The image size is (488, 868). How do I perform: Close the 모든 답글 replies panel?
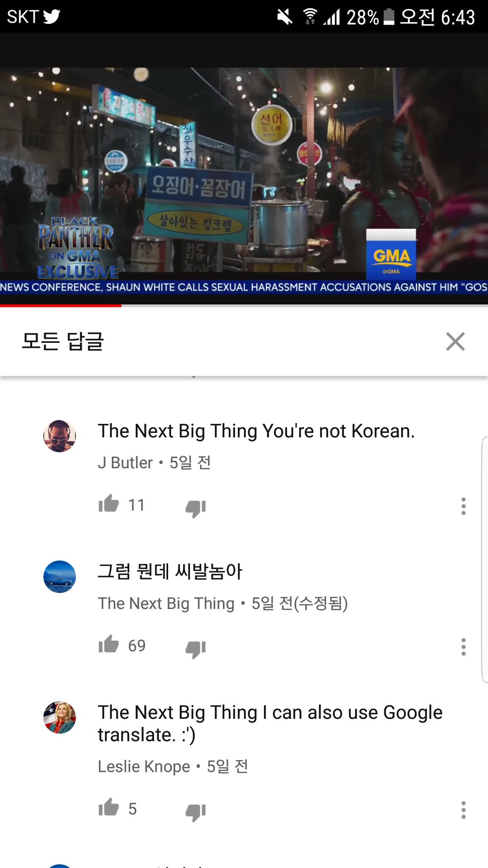pos(455,342)
